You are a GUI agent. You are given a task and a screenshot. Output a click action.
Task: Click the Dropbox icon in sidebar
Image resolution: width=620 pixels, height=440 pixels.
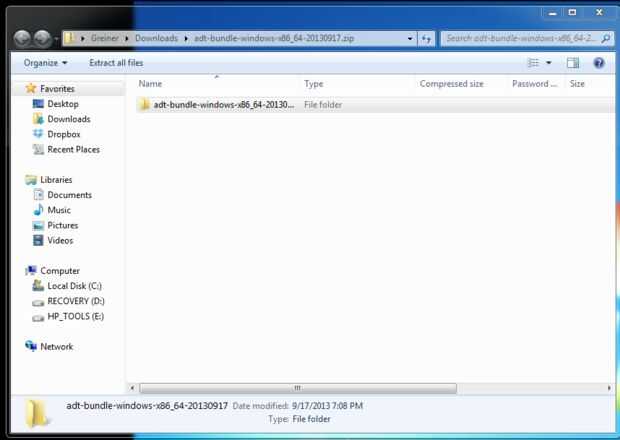(38, 134)
